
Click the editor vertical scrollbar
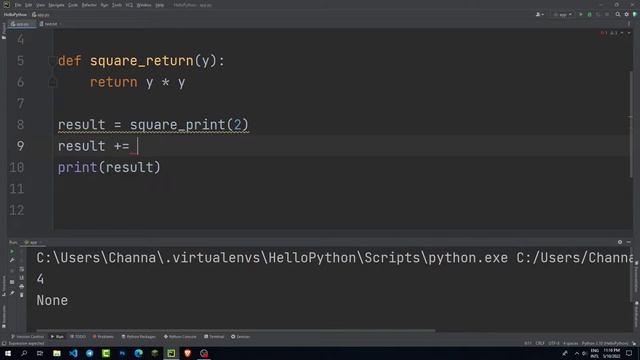click(x=631, y=124)
